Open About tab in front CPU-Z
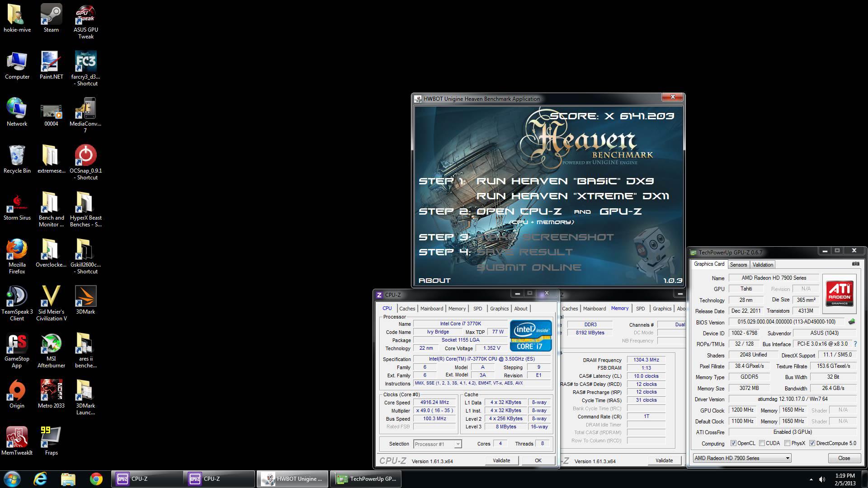This screenshot has height=488, width=868. tap(521, 309)
